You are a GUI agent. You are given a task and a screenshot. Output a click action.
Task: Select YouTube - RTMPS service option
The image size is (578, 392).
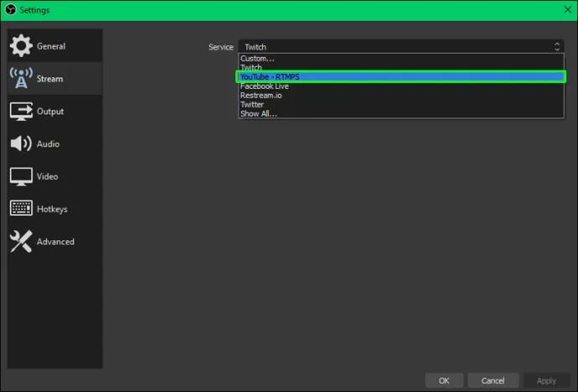click(401, 76)
